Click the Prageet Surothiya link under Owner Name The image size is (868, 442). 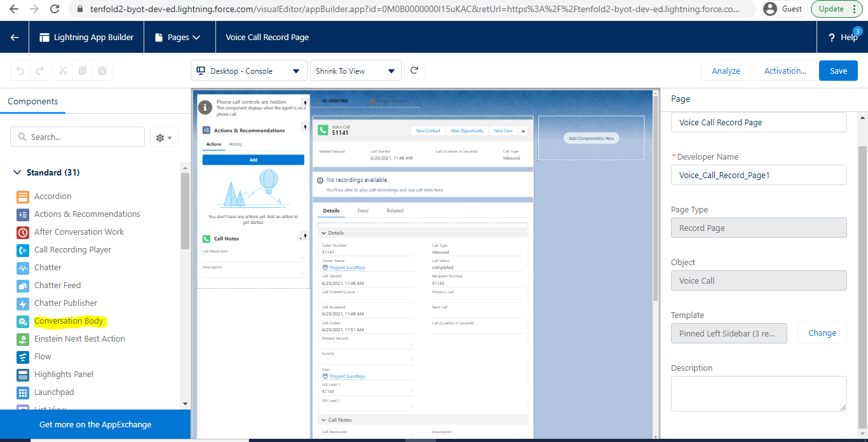[x=347, y=268]
